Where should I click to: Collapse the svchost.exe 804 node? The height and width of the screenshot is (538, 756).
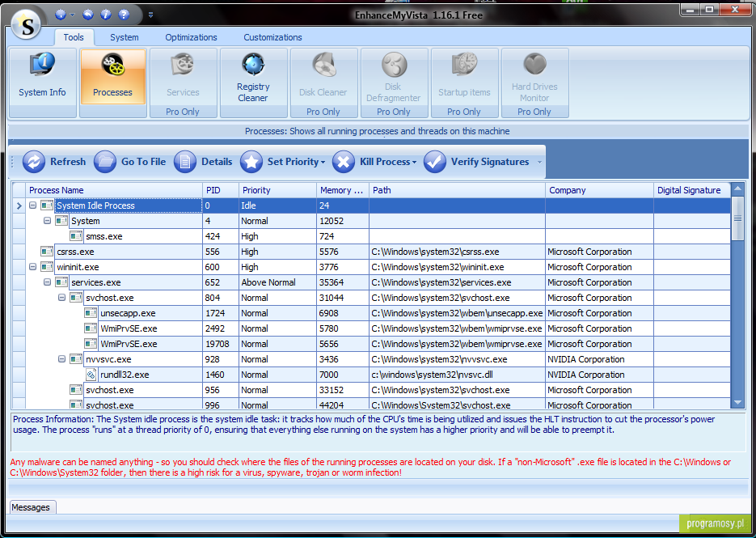pos(61,298)
